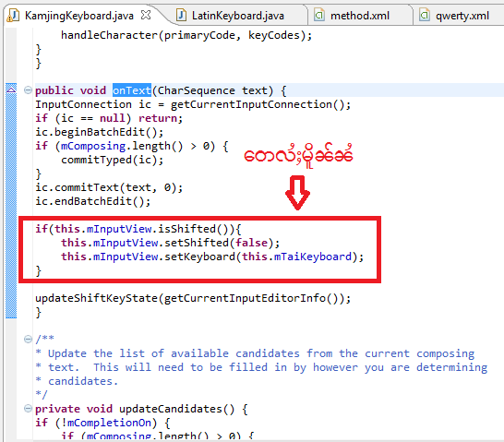Viewport: 504px width, 442px height.
Task: Click the 'if (ic == null) return;' line
Action: tap(109, 118)
